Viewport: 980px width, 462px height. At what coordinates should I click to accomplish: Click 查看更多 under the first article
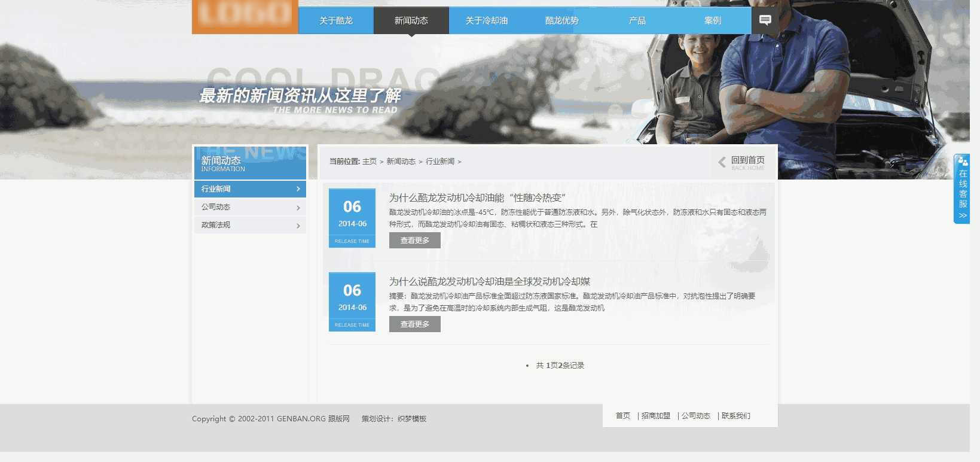(415, 241)
